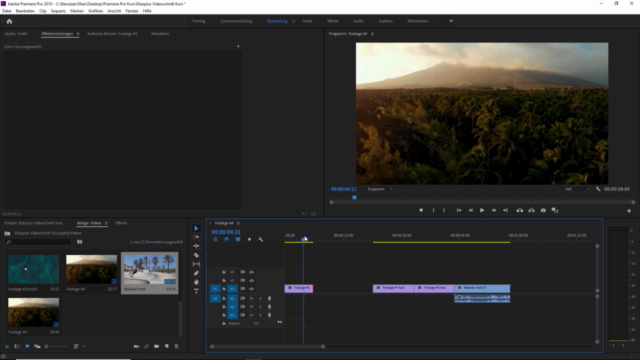Toggle A1 track targeting

pos(232,298)
